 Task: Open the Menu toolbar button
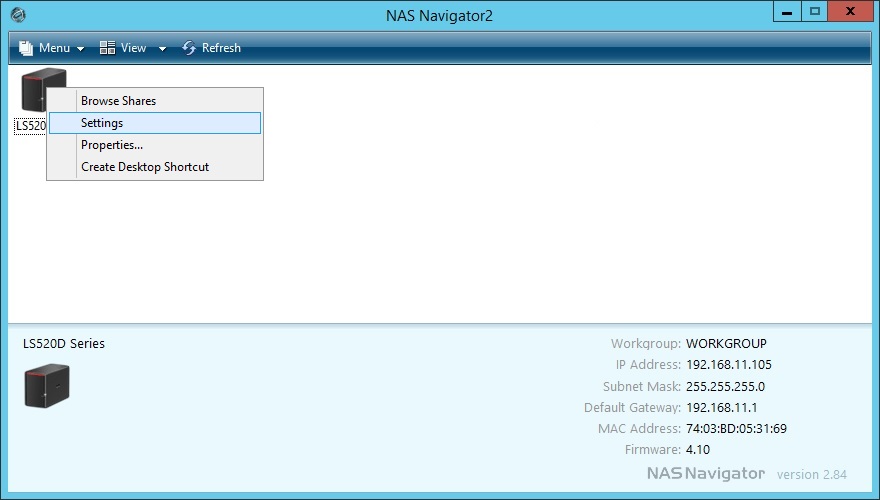click(54, 48)
